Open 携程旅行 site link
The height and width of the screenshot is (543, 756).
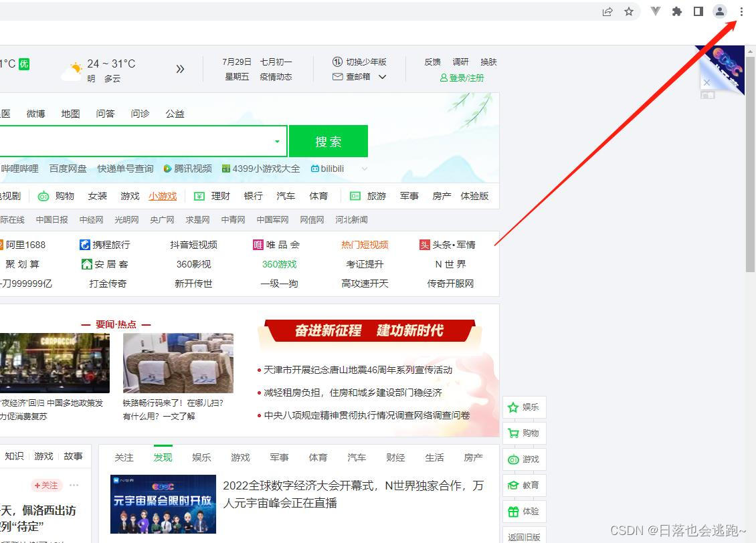(x=105, y=245)
